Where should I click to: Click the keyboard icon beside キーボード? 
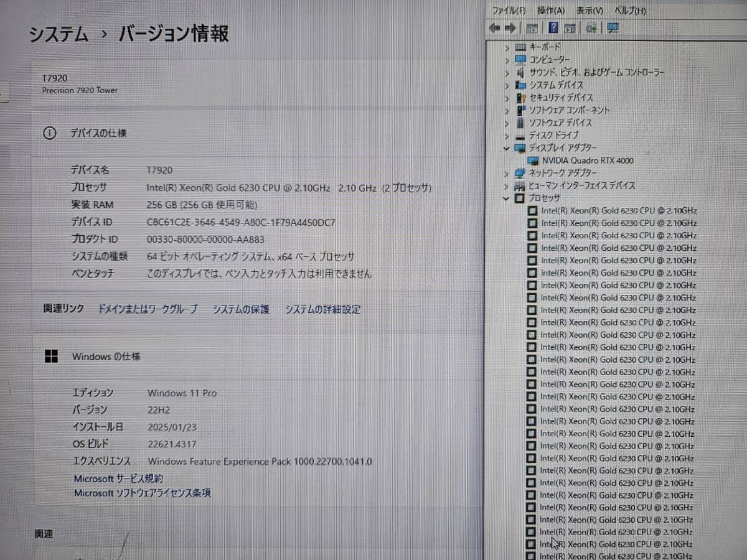pyautogui.click(x=521, y=47)
